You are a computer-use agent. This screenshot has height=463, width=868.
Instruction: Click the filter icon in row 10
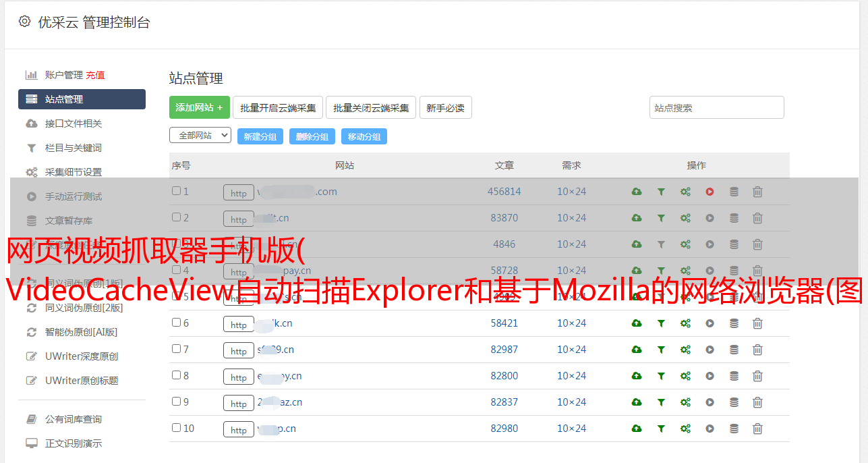tap(661, 429)
